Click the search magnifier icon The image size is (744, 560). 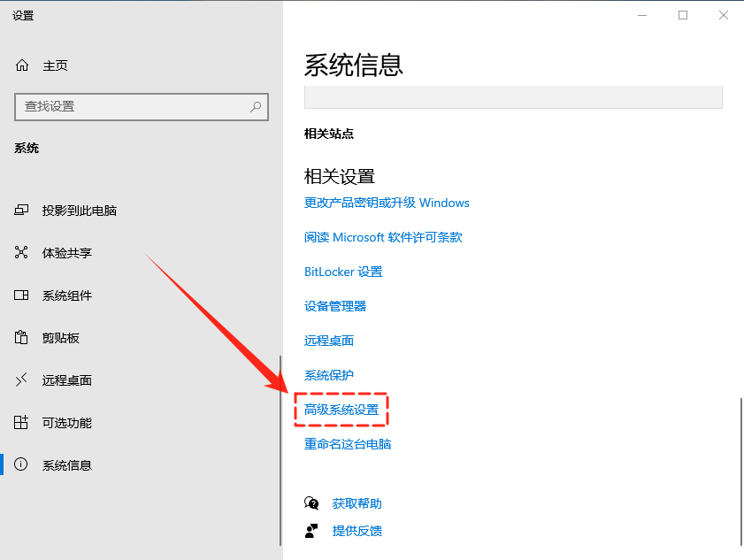click(x=256, y=106)
